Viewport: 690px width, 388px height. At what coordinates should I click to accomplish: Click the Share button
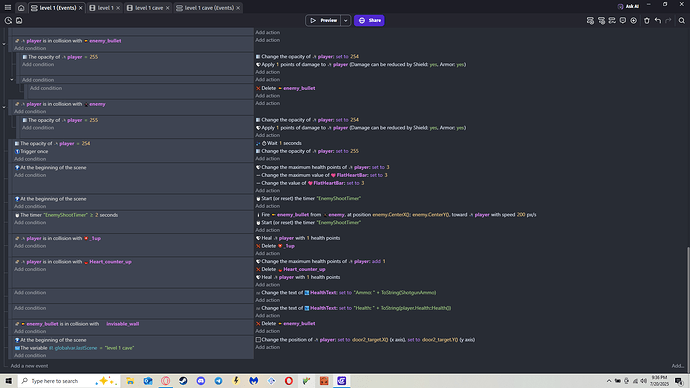(369, 20)
